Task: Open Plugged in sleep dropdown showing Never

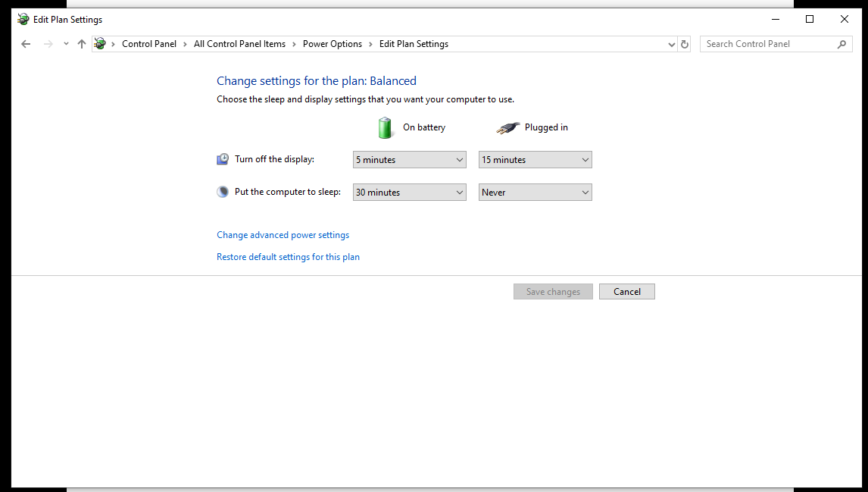Action: (535, 193)
